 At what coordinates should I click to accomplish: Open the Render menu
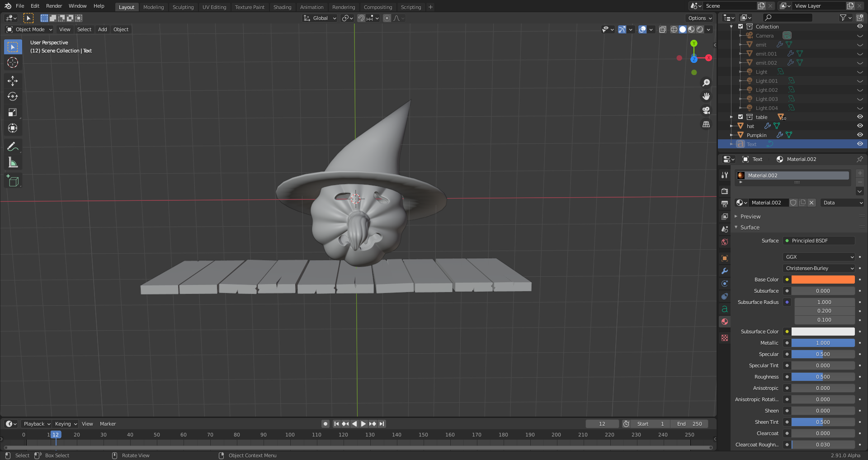[x=54, y=6]
